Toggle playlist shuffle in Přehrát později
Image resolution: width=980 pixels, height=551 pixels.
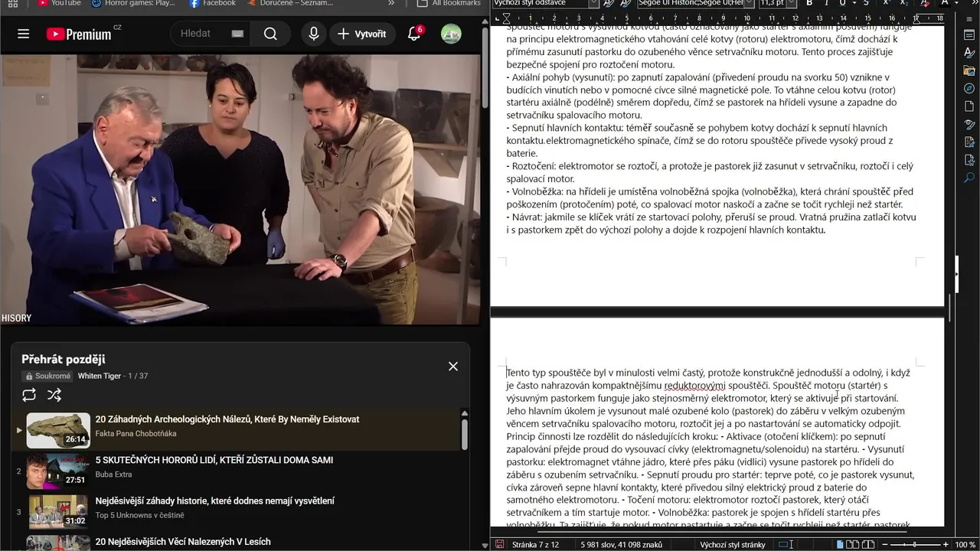coord(54,395)
